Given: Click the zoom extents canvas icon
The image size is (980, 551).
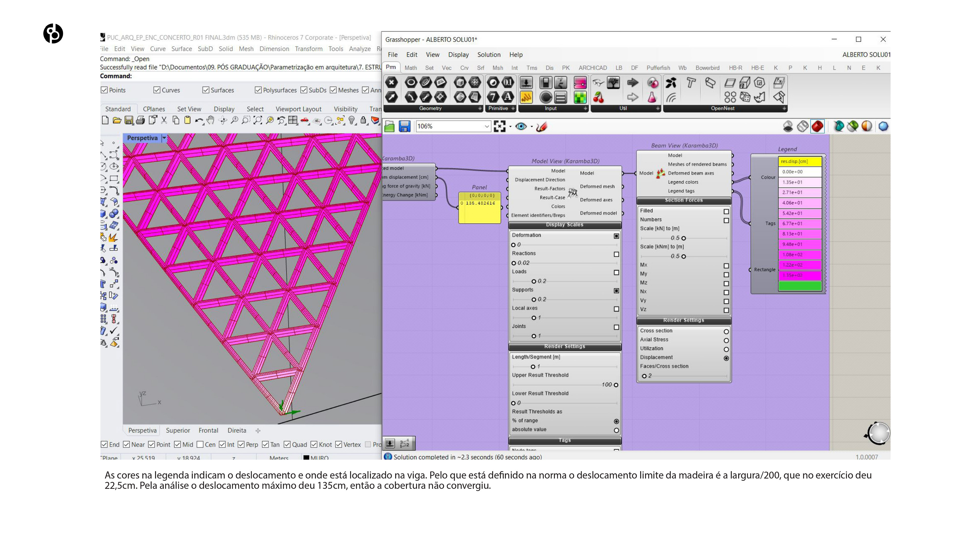Looking at the screenshot, I should pyautogui.click(x=499, y=126).
